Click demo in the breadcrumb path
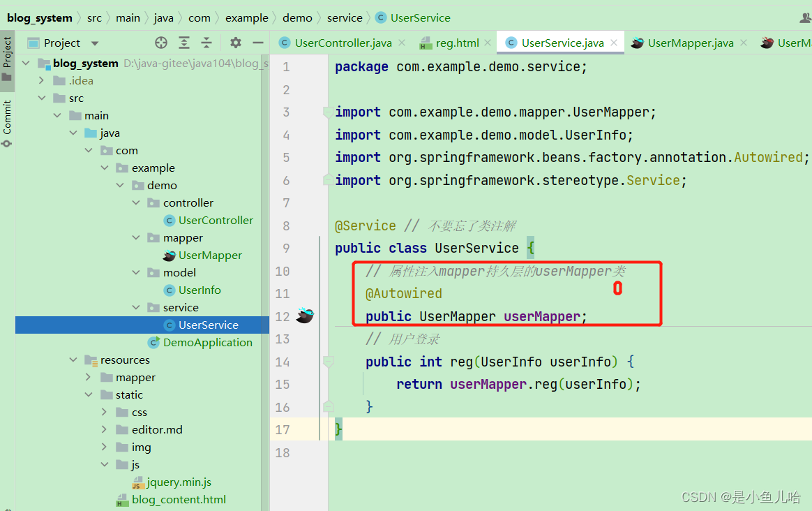812x511 pixels. coord(297,17)
